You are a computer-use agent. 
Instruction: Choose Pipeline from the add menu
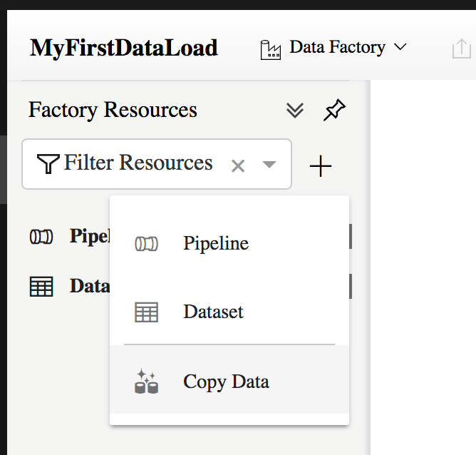(229, 244)
